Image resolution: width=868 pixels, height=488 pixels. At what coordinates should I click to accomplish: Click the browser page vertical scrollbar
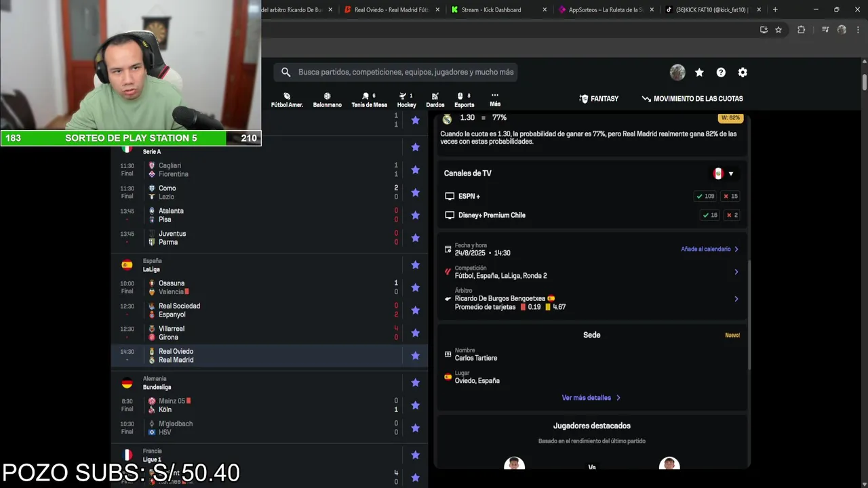(x=865, y=81)
